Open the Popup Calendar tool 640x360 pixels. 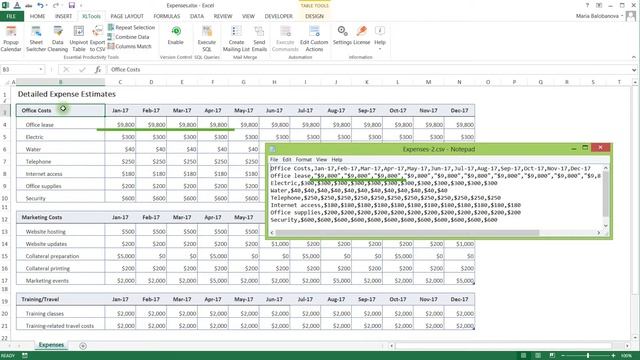point(11,39)
